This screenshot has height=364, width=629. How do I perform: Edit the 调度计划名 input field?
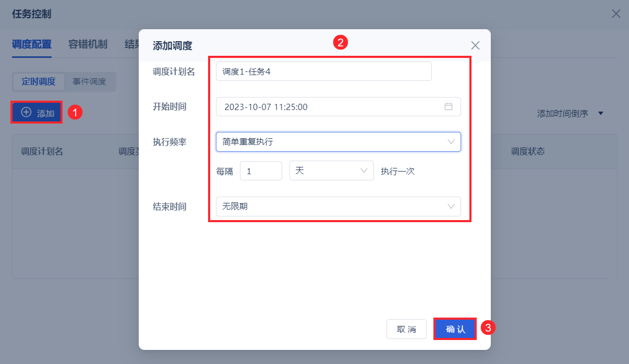pos(324,71)
